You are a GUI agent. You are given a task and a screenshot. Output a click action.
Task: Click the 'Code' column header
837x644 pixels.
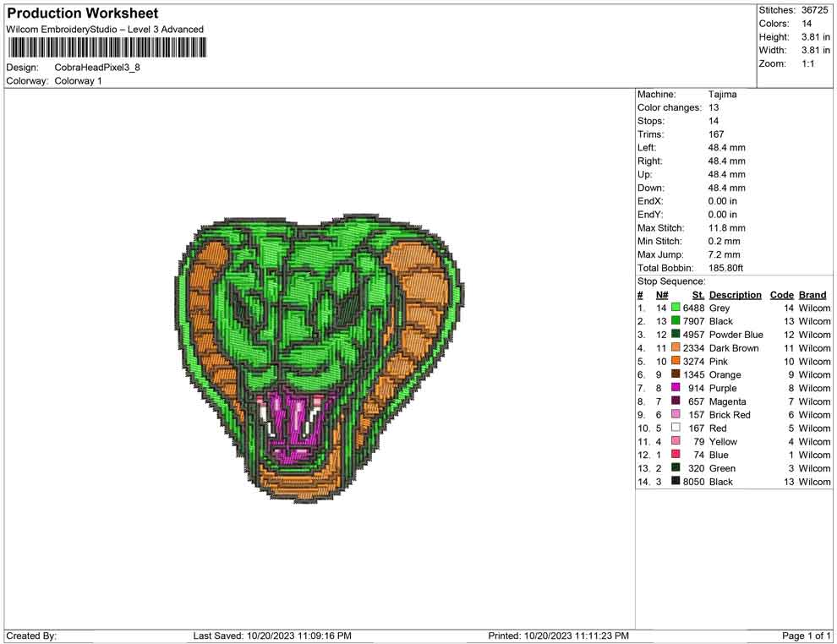(x=781, y=295)
